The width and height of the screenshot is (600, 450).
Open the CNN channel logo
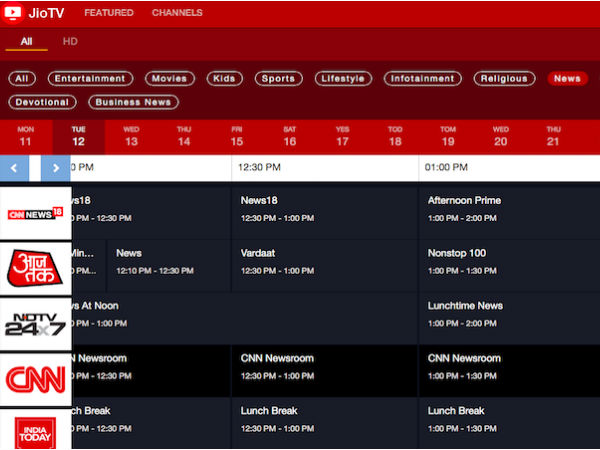(x=36, y=380)
